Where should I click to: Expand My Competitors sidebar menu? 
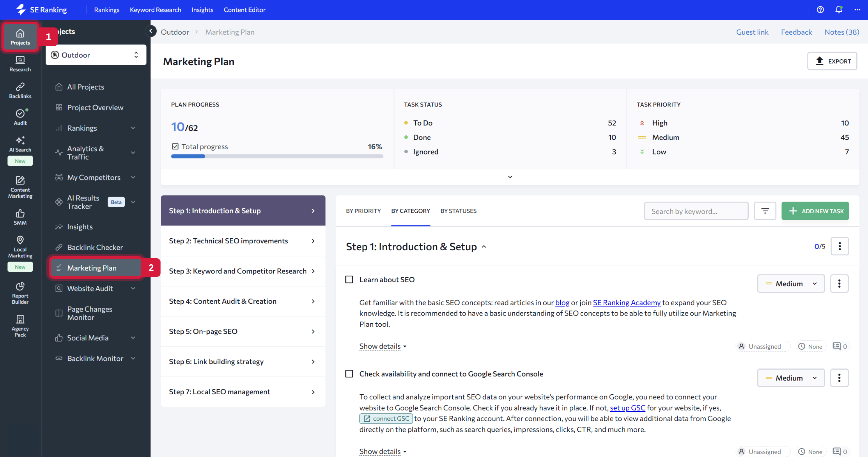[x=133, y=177]
